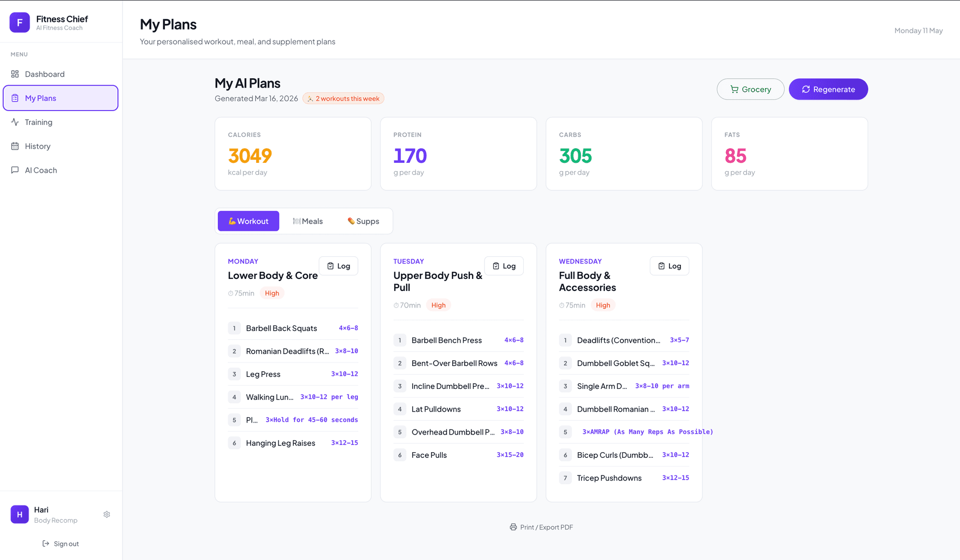The width and height of the screenshot is (960, 560).
Task: Click the clipboard icon in Tuesday's Log button
Action: (496, 266)
